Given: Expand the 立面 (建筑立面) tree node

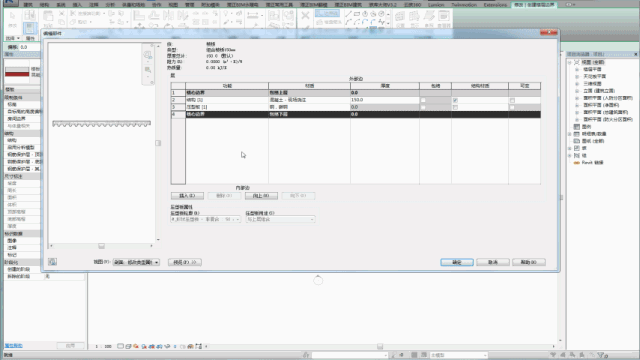Looking at the screenshot, I should [x=577, y=91].
